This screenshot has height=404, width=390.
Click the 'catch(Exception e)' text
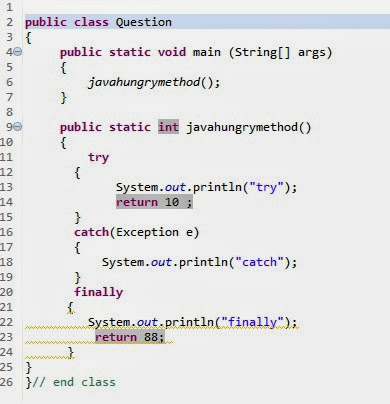137,232
